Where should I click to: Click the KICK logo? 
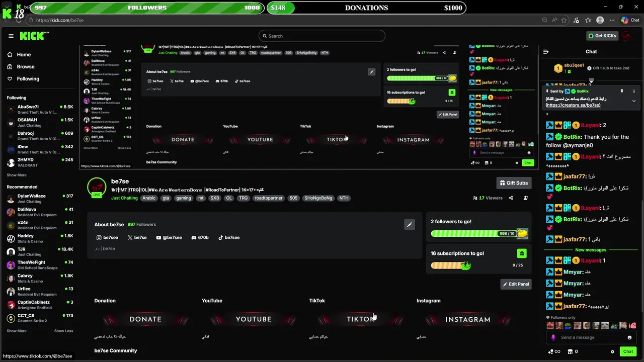34,36
